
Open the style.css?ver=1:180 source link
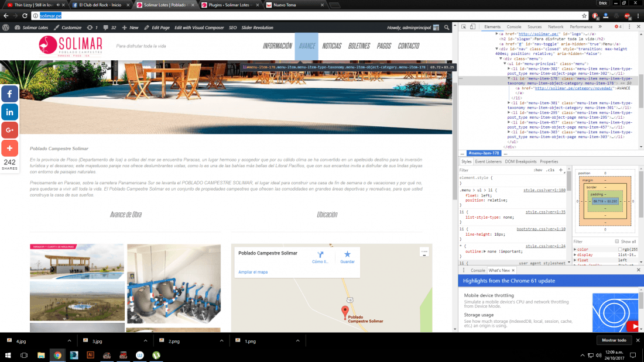coord(544,191)
